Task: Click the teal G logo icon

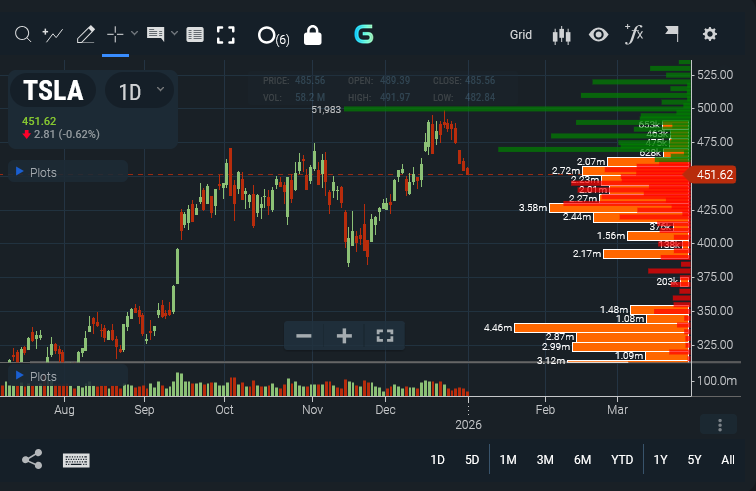Action: (364, 35)
